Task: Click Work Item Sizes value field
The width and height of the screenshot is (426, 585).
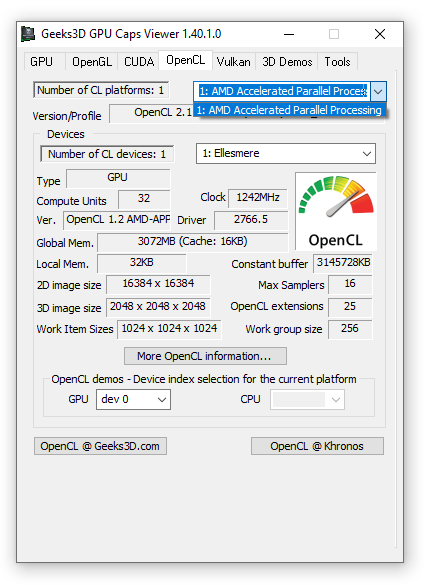Action: (x=169, y=329)
